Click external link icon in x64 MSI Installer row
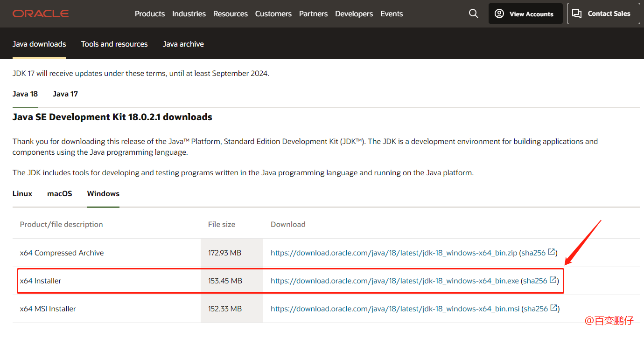The image size is (644, 337). (x=554, y=308)
